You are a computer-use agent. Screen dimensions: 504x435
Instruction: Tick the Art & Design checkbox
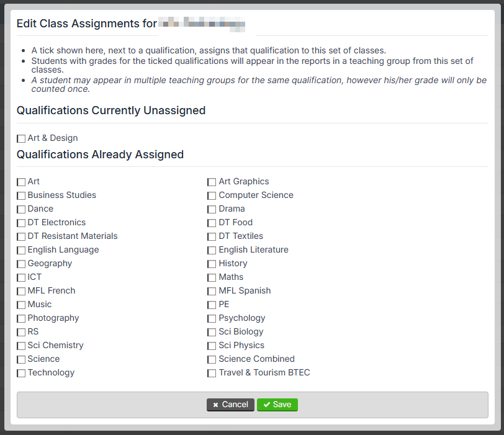pyautogui.click(x=21, y=138)
